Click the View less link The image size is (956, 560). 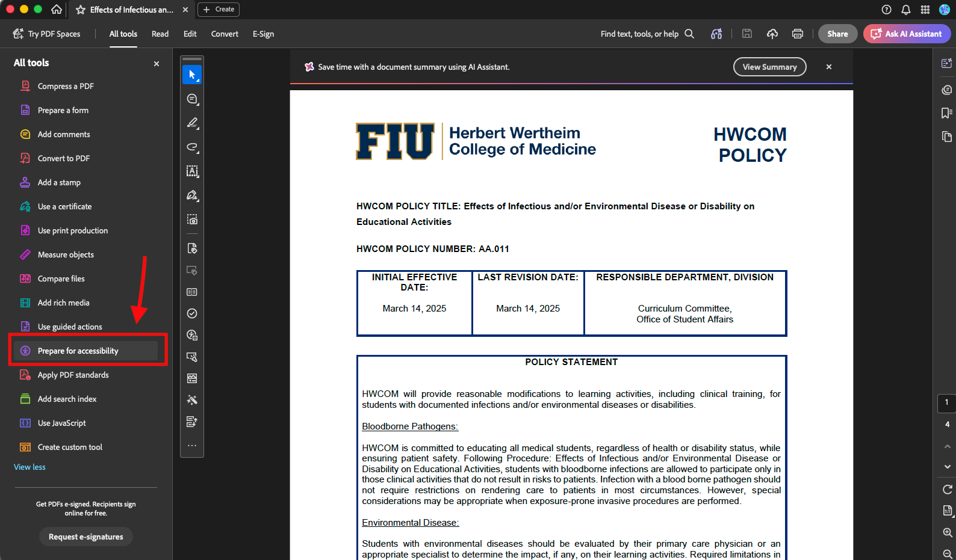coord(29,467)
